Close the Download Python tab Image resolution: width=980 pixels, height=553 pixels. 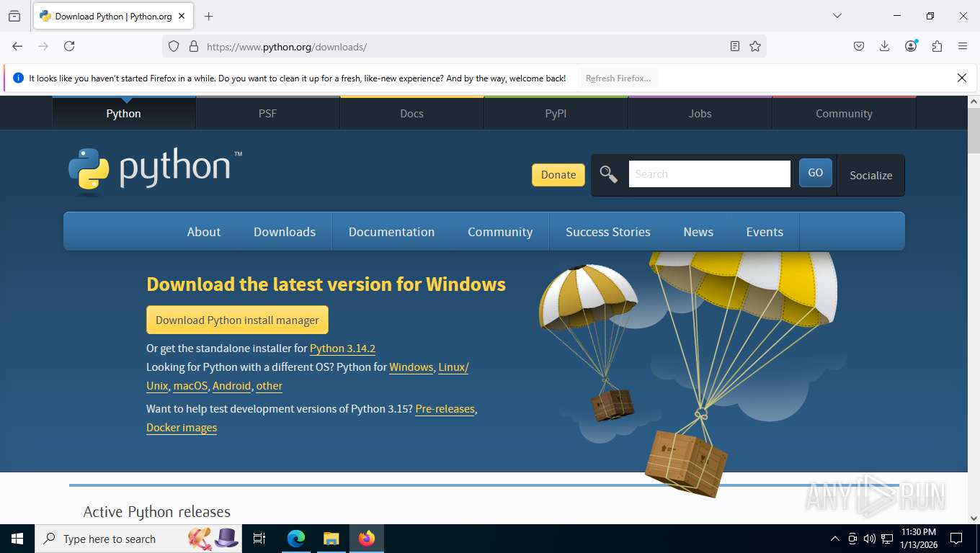[182, 16]
